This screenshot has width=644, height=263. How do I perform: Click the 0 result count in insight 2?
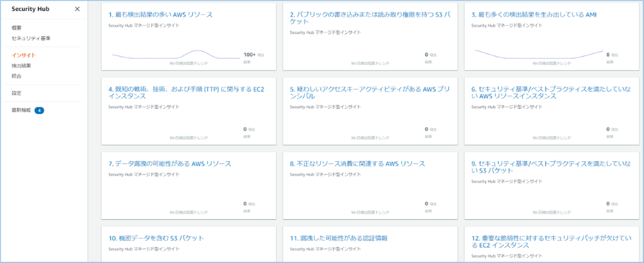(426, 54)
